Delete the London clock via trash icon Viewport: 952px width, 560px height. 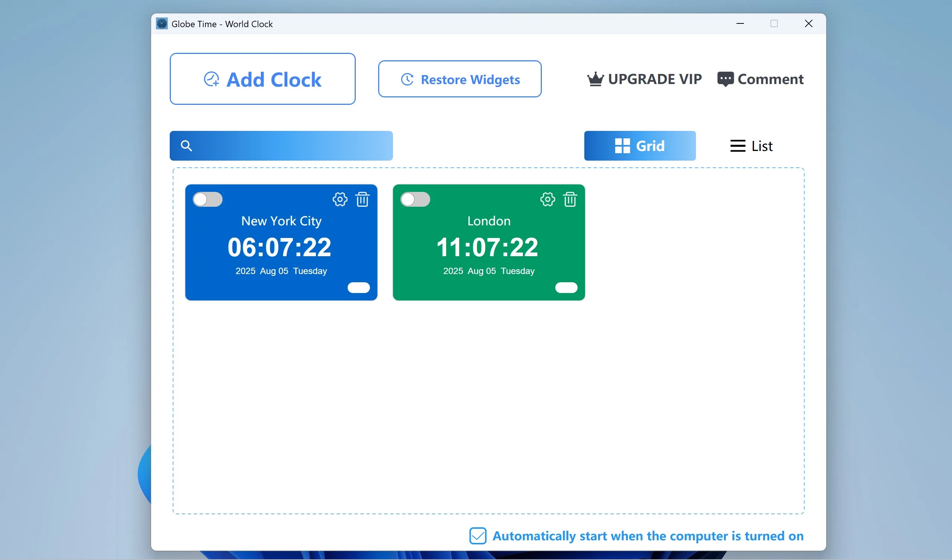coord(570,199)
